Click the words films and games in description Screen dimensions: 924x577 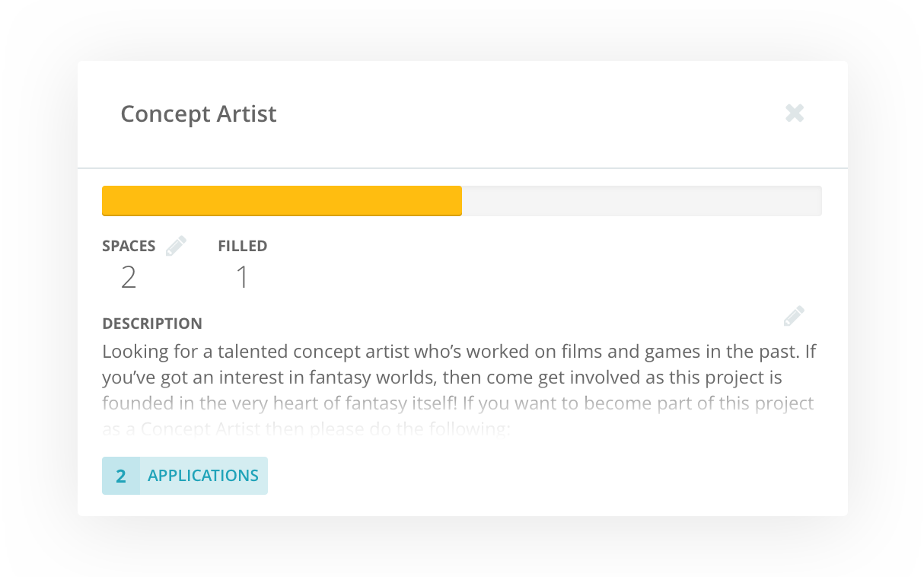click(597, 352)
